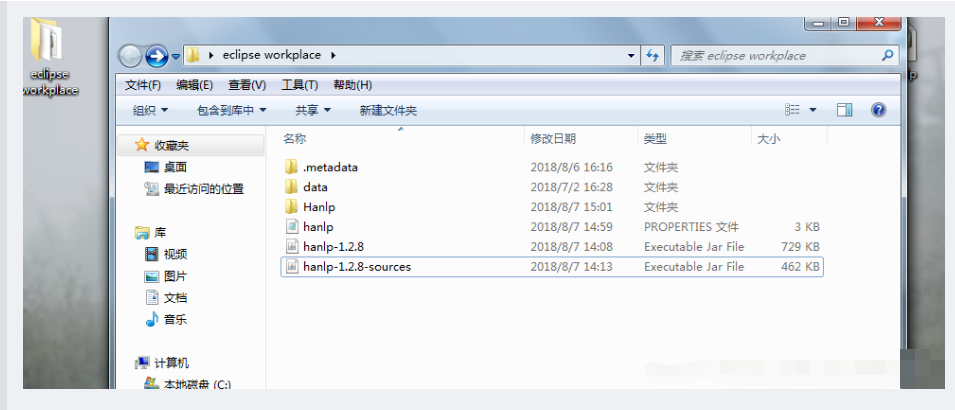The image size is (955, 410).
Task: Sort by the 名称 column header
Action: [x=294, y=139]
